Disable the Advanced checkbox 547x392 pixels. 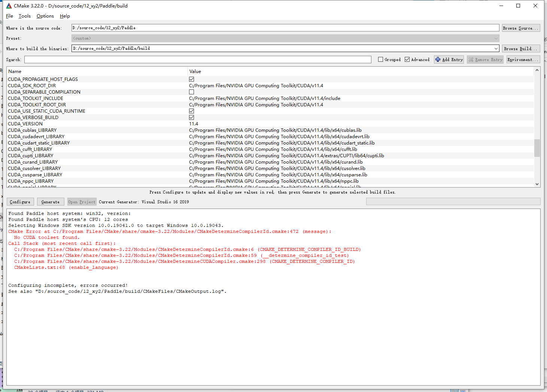[x=407, y=59]
